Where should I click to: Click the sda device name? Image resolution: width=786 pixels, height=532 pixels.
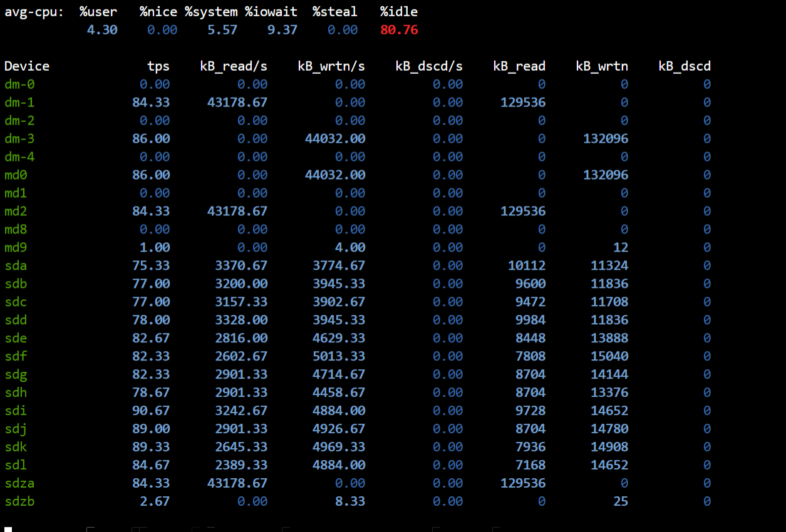pyautogui.click(x=16, y=266)
